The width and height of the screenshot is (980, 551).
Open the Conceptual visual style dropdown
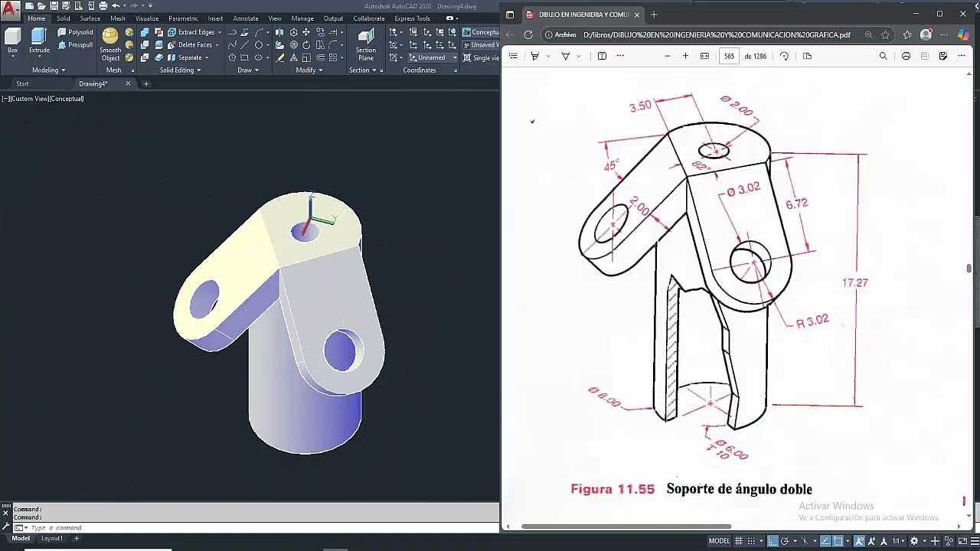[481, 32]
